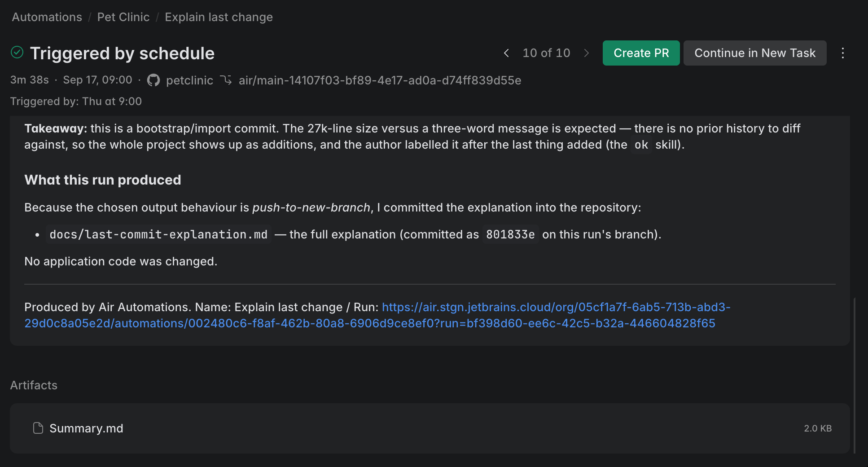Image resolution: width=868 pixels, height=467 pixels.
Task: Click the vertical scrollbar thumb
Action: (x=854, y=375)
